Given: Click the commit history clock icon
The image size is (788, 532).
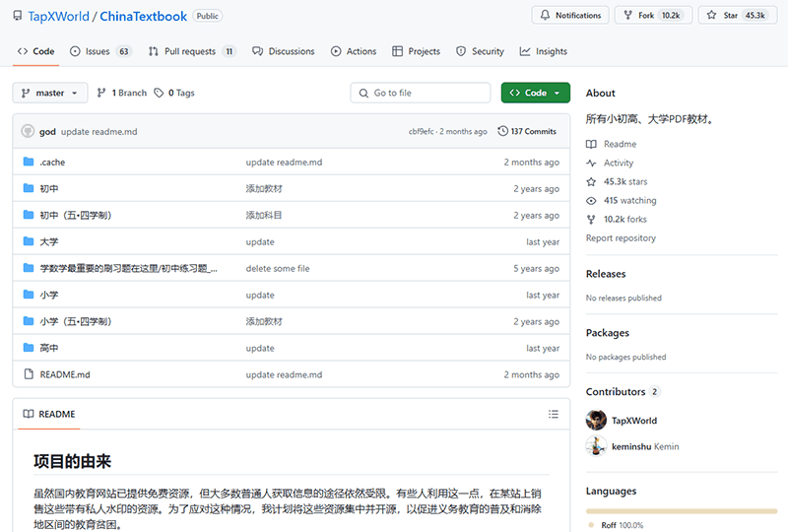Looking at the screenshot, I should [502, 131].
